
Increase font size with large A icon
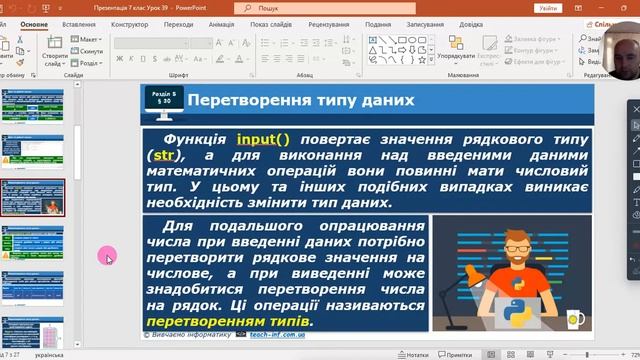click(x=219, y=43)
